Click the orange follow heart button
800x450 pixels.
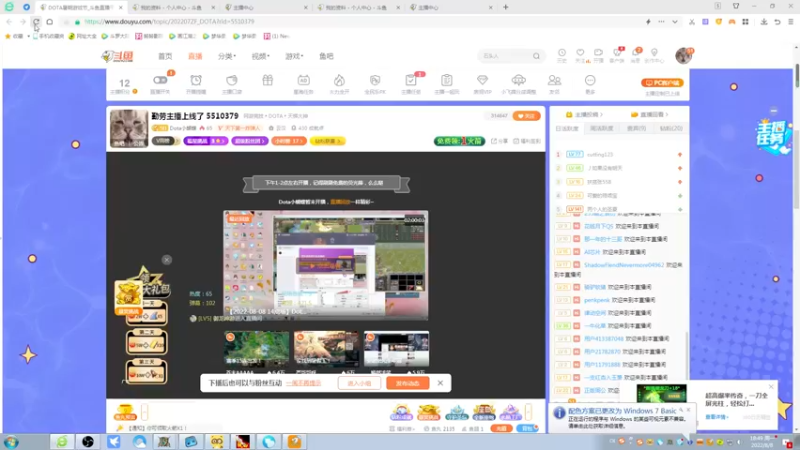[x=526, y=116]
